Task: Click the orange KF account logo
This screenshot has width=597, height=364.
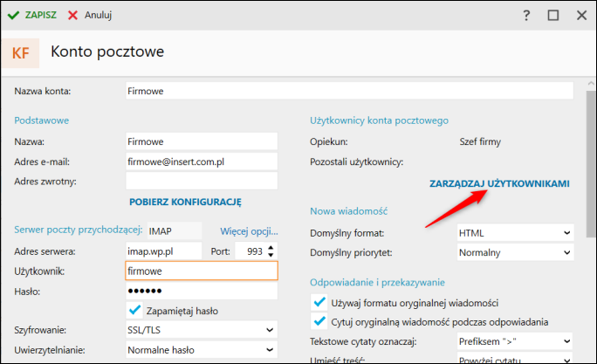Action: 20,53
